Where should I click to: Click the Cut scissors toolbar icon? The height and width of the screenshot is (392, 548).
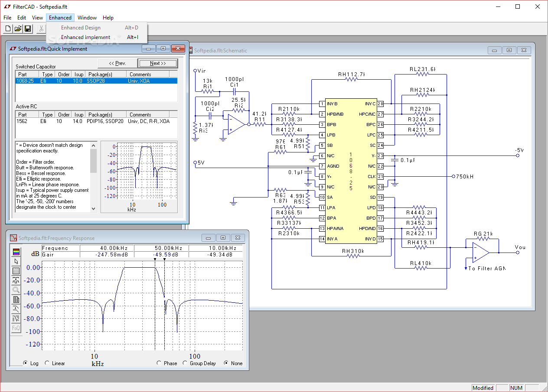click(x=41, y=29)
